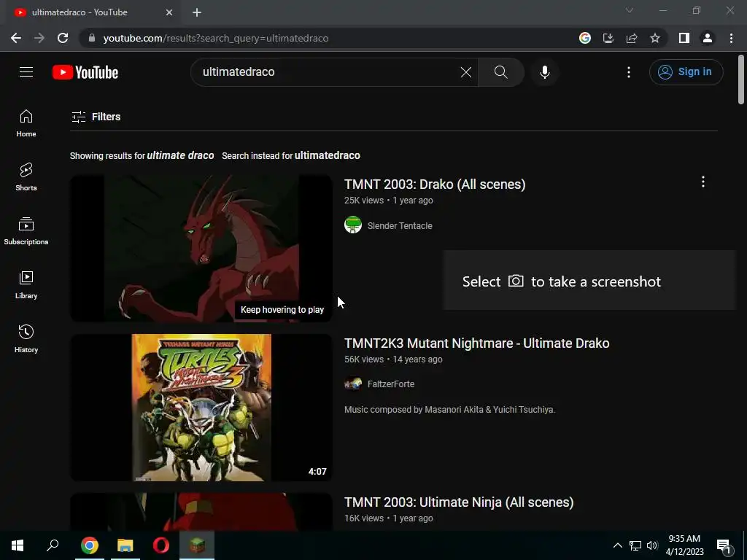
Task: Click the Ultimate Ninja video thumbnail
Action: coord(201,512)
